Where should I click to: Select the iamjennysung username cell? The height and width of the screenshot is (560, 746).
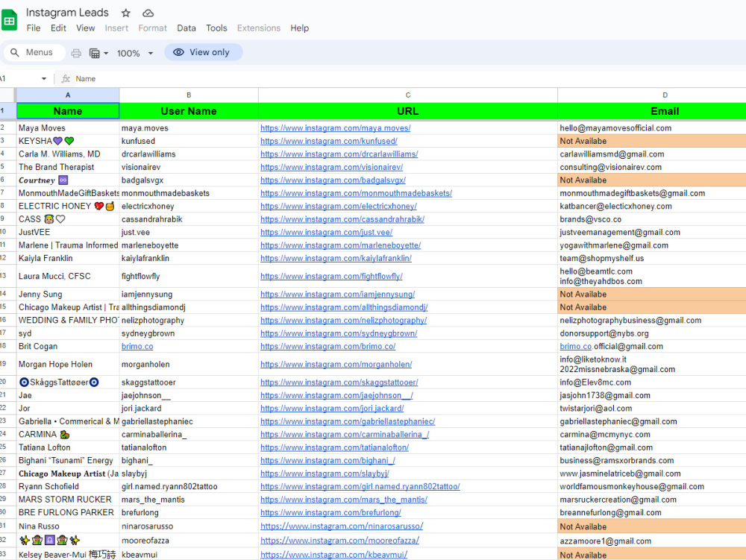(189, 295)
